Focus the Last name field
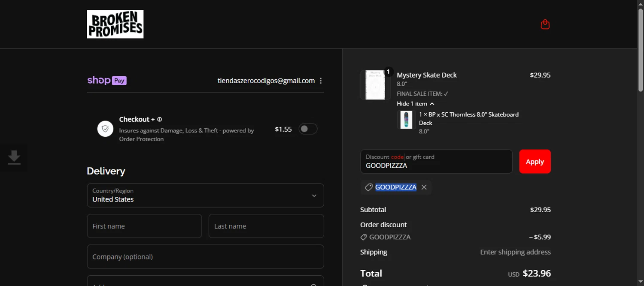 pyautogui.click(x=266, y=226)
